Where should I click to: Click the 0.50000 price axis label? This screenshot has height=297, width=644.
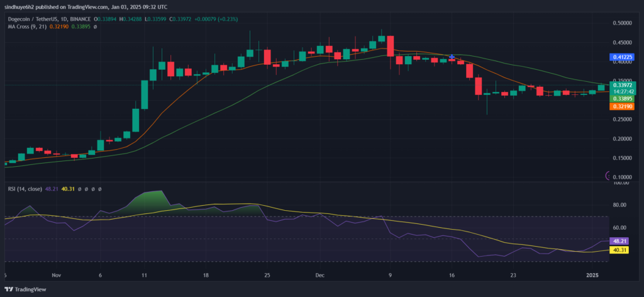622,23
